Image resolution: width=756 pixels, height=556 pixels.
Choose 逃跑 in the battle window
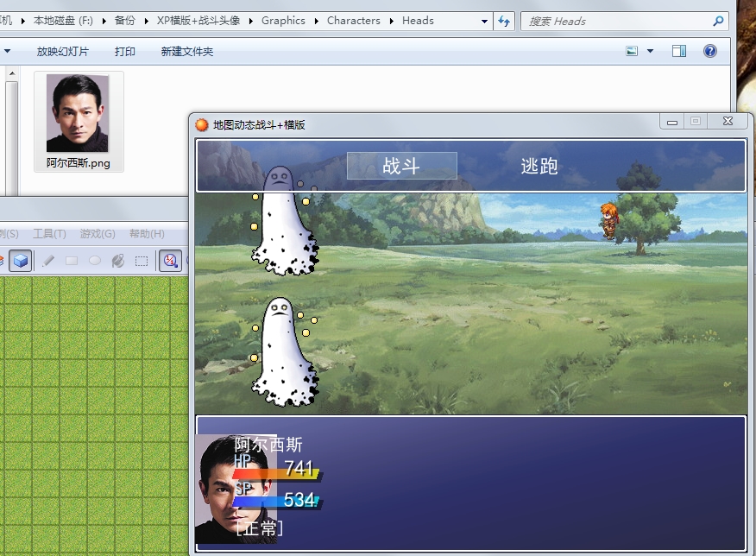click(539, 167)
